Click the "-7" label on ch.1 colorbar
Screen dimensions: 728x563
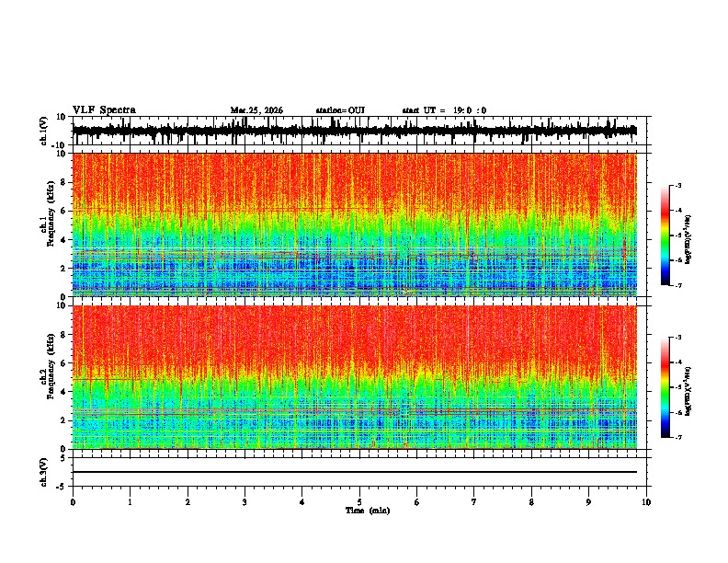pos(677,285)
